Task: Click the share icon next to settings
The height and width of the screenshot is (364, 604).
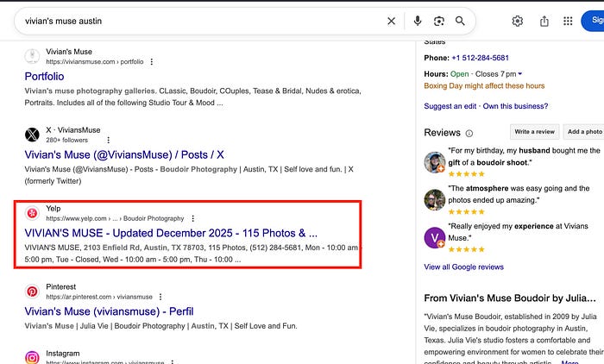Action: coord(544,21)
